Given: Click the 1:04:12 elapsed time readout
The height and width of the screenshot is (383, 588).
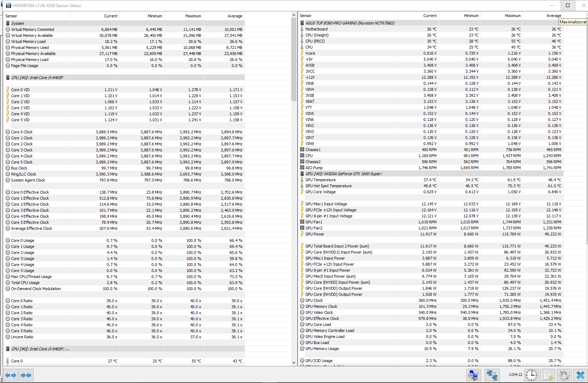Looking at the screenshot, I should [x=515, y=374].
